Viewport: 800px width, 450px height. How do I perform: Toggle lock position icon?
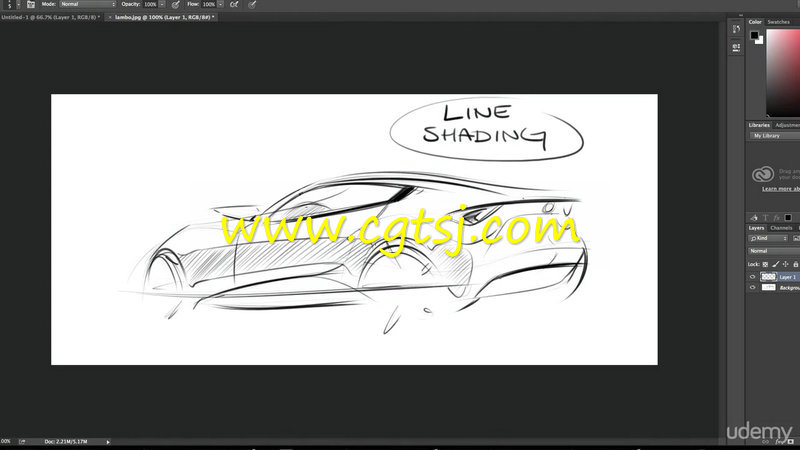(x=786, y=264)
